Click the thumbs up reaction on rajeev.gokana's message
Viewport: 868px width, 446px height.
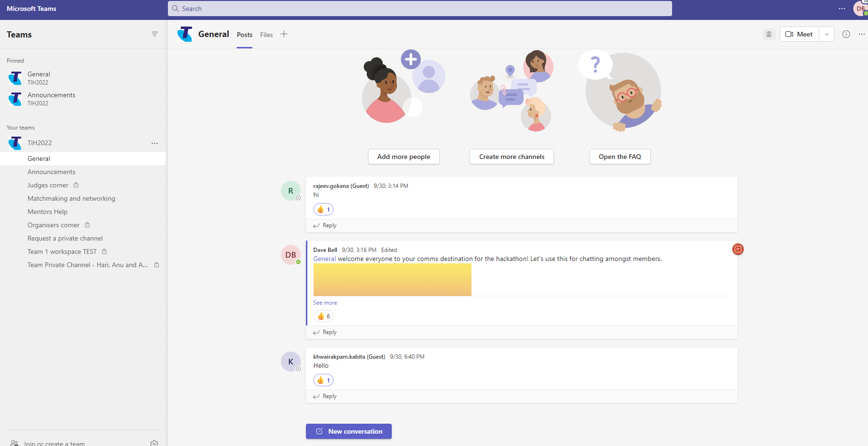(323, 209)
